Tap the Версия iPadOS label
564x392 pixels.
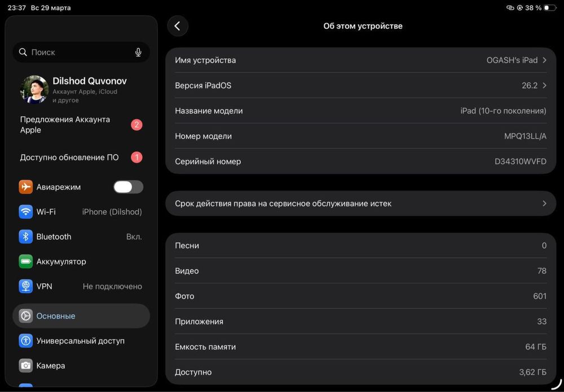click(203, 85)
